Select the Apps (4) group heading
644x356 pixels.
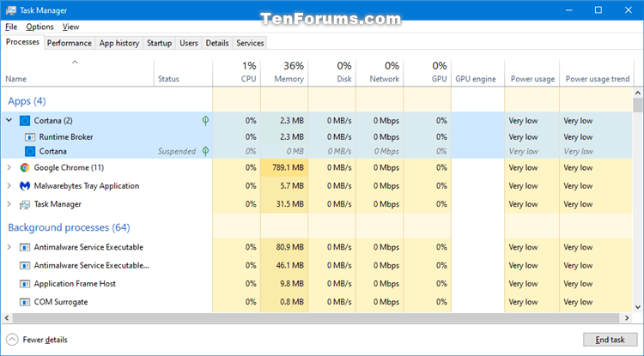point(27,101)
